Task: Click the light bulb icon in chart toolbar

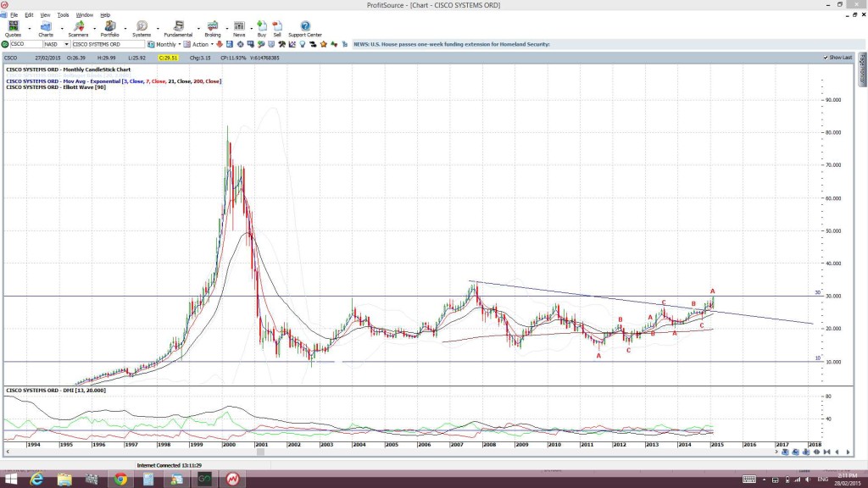Action: pyautogui.click(x=303, y=44)
